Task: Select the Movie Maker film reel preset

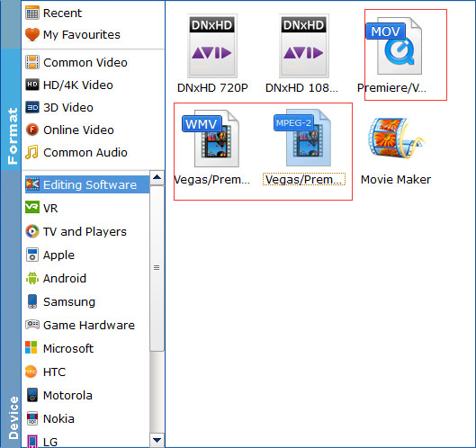Action: pyautogui.click(x=396, y=139)
